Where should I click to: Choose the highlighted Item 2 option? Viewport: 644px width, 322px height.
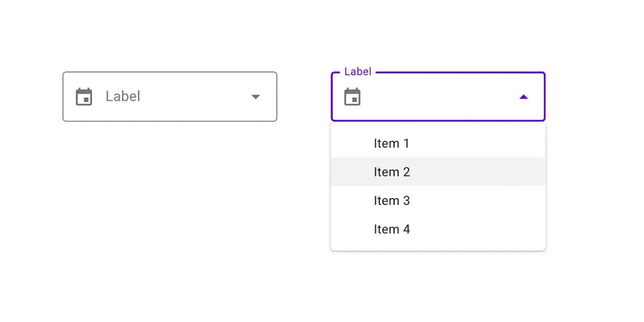(392, 172)
